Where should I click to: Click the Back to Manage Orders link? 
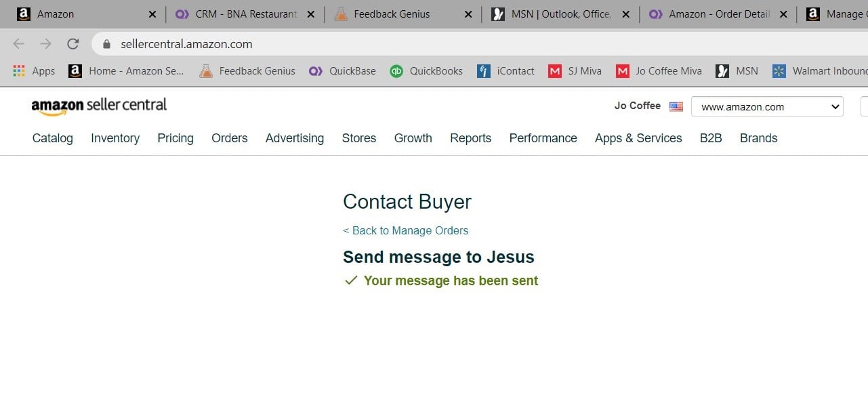pos(406,231)
